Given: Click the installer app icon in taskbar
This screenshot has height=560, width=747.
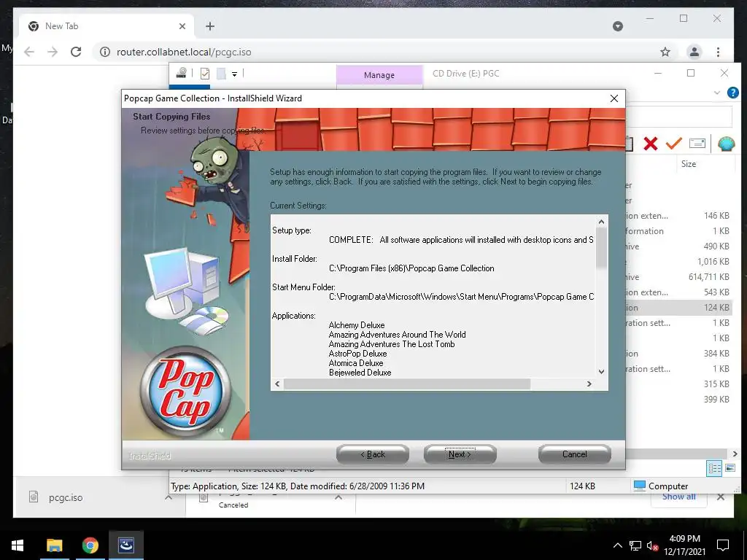Looking at the screenshot, I should point(126,545).
